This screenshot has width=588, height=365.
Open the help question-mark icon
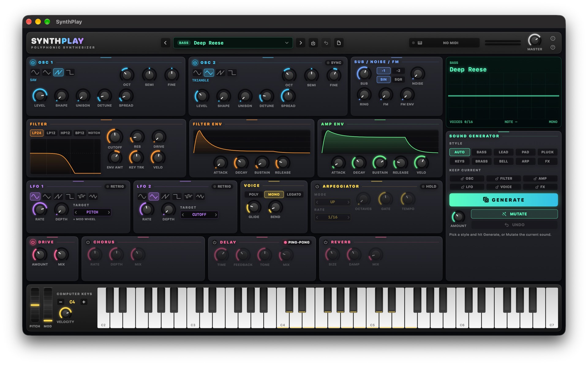click(553, 47)
